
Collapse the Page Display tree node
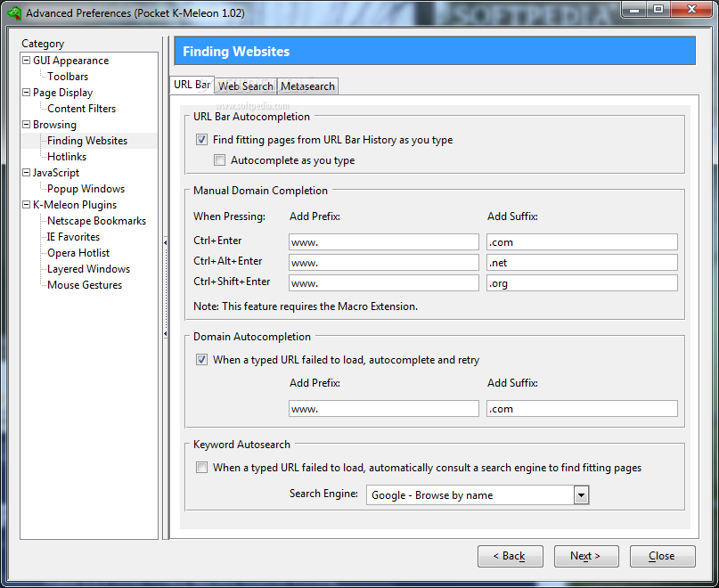click(26, 92)
